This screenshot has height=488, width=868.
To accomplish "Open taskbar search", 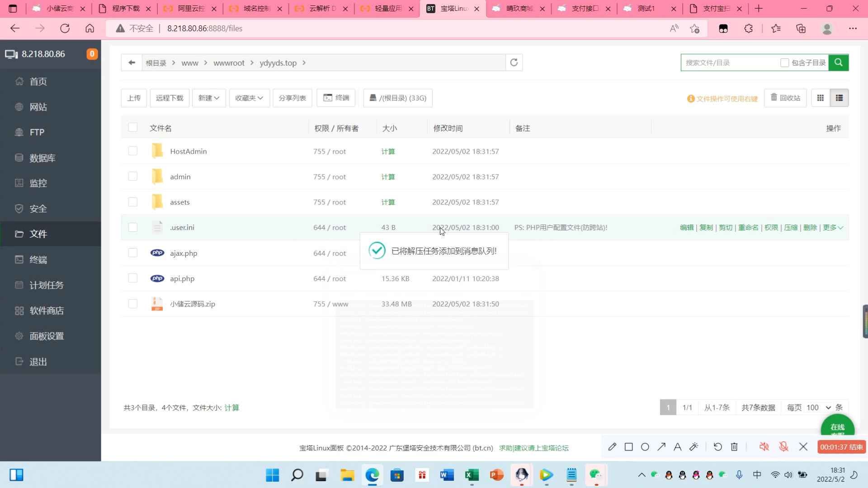I will pyautogui.click(x=297, y=475).
